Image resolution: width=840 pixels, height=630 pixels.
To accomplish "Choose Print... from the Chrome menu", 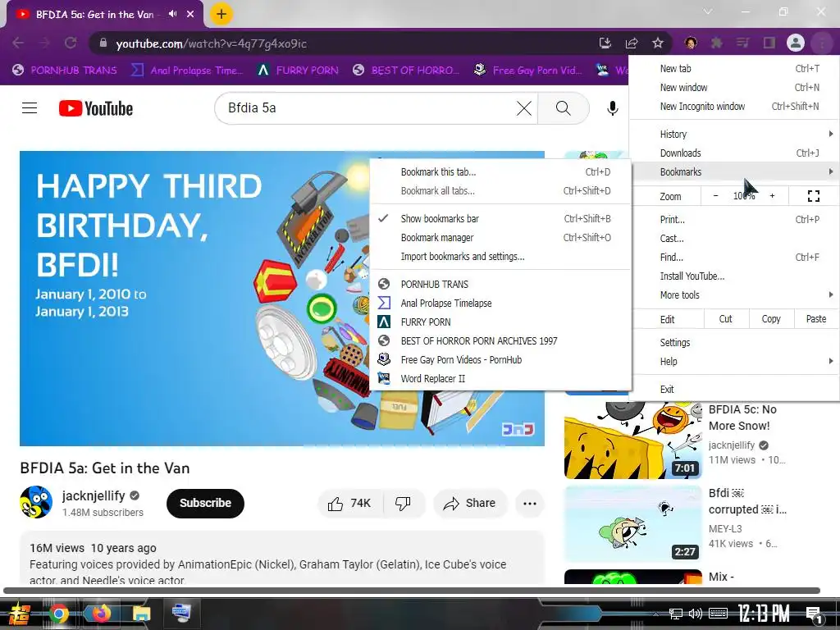I will (x=734, y=219).
